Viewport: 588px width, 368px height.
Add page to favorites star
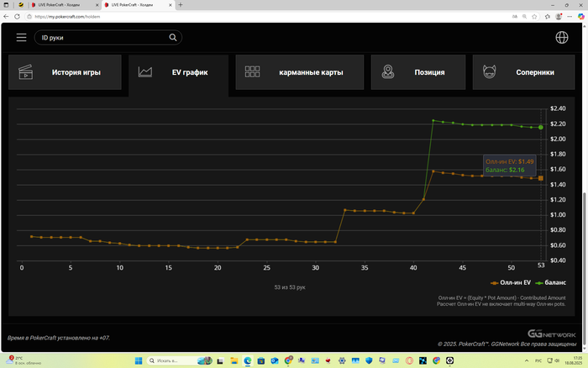point(534,17)
